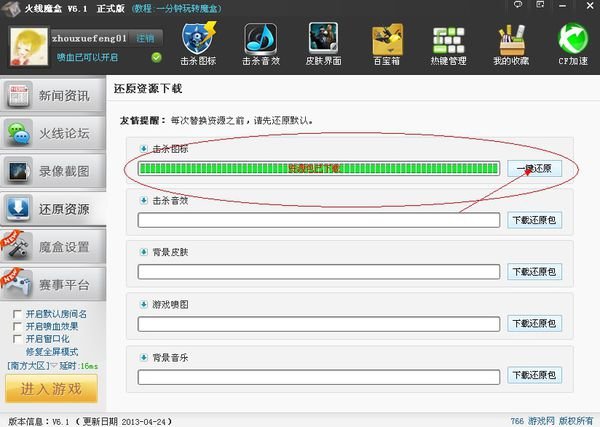Image resolution: width=600 pixels, height=427 pixels.
Task: Click the 背景皮肤 empty progress bar
Action: (319, 272)
